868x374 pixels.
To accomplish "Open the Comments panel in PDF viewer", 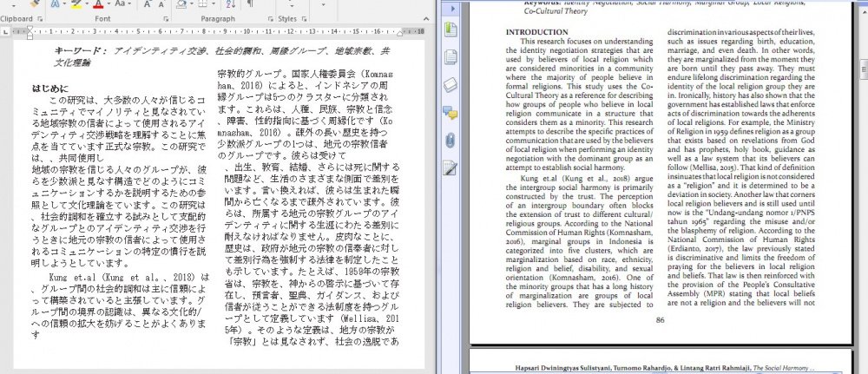I will pos(451,112).
